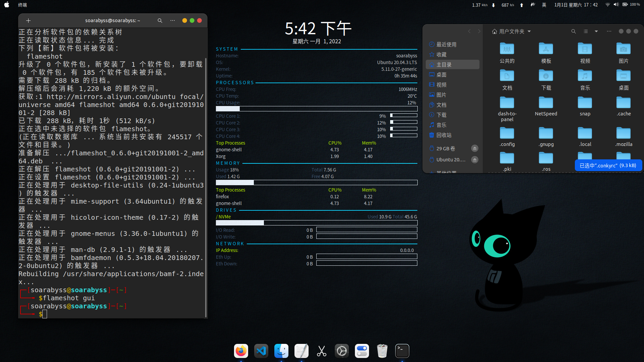Open the 终端 menu in the top menu bar
This screenshot has height=362, width=644.
tap(22, 5)
